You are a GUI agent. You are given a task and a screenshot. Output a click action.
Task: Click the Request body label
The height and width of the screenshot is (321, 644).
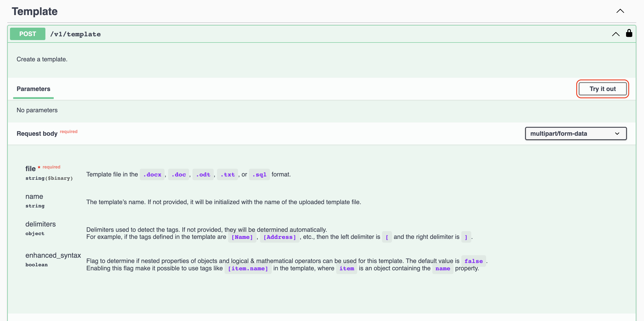(37, 133)
